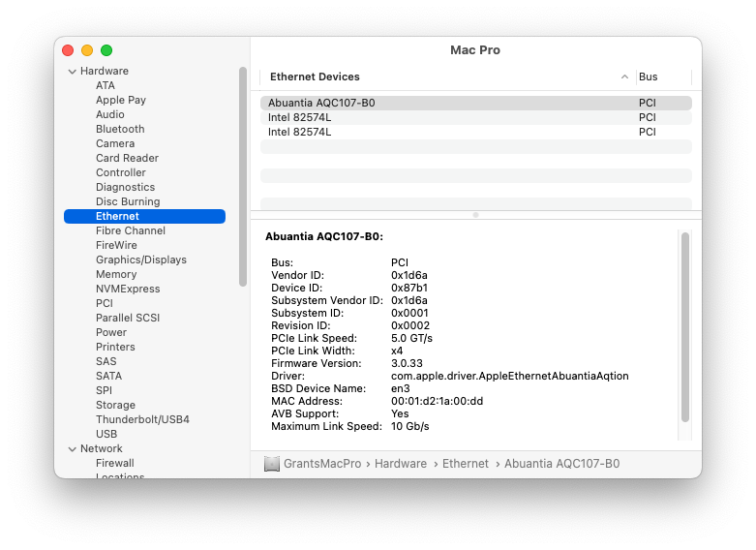
Task: Click the Maximum Link Speed value 10 Gb/s
Action: pyautogui.click(x=409, y=426)
